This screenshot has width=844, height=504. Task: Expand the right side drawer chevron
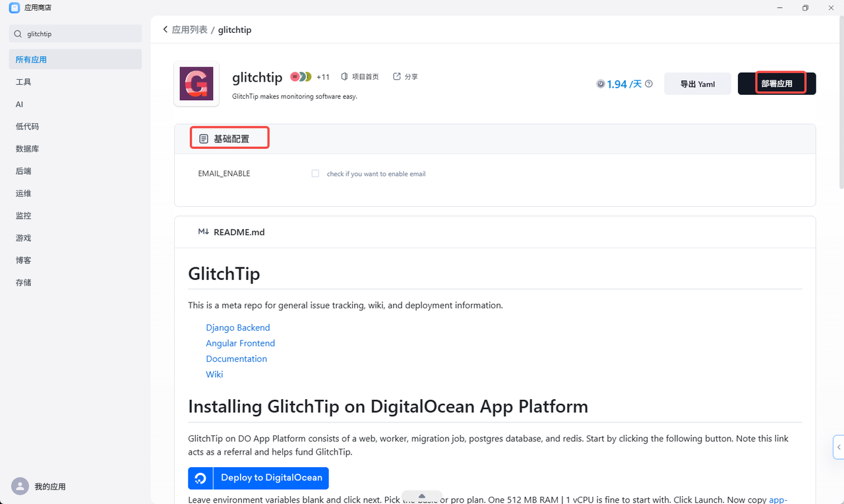coord(839,447)
